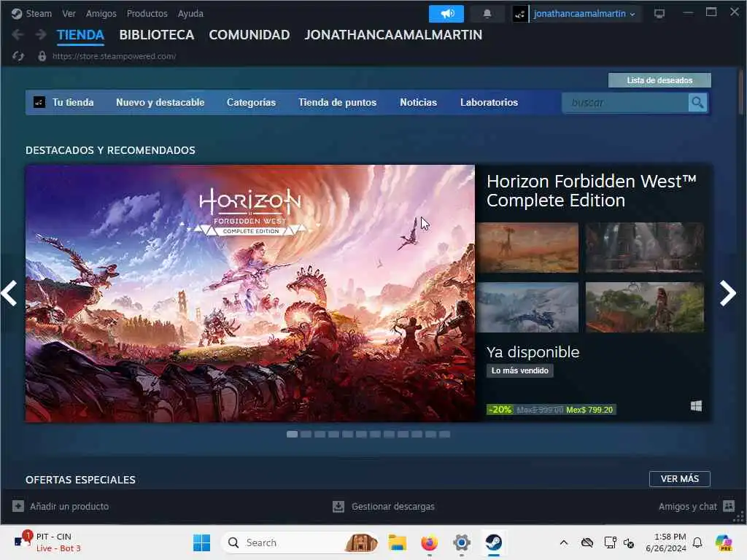
Task: Select the TIENDA tab
Action: (x=80, y=35)
